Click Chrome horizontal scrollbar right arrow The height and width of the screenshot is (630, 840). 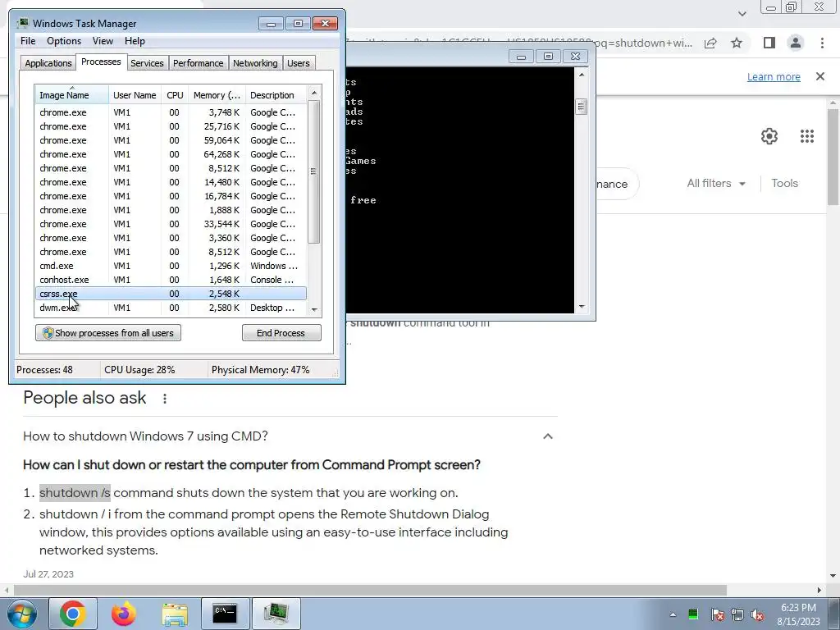(x=819, y=590)
